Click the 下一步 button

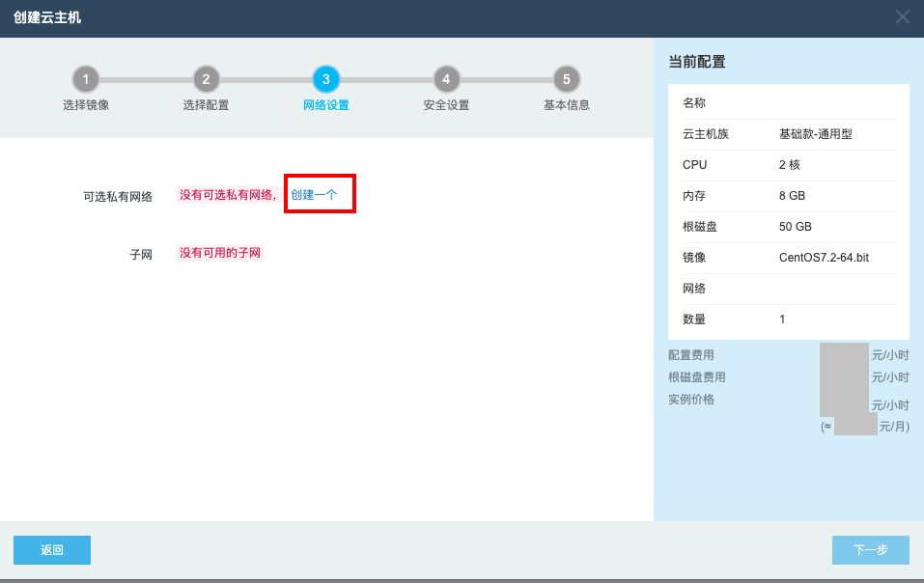point(870,550)
